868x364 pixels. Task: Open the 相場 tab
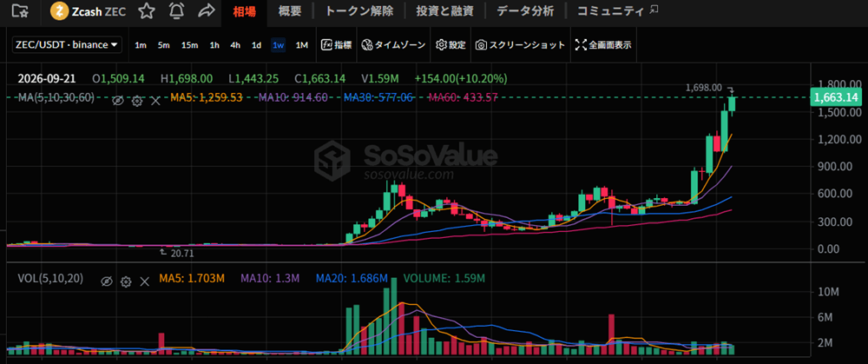[x=244, y=10]
